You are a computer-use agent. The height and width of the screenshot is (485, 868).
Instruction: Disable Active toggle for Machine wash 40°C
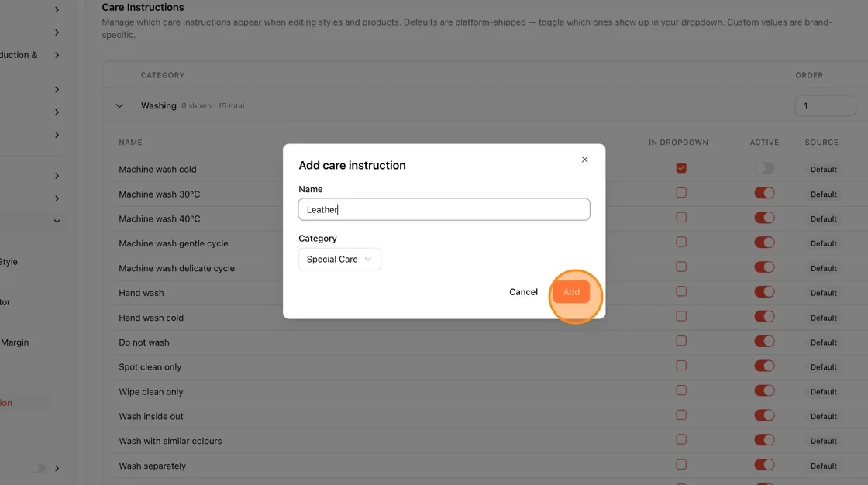click(764, 218)
